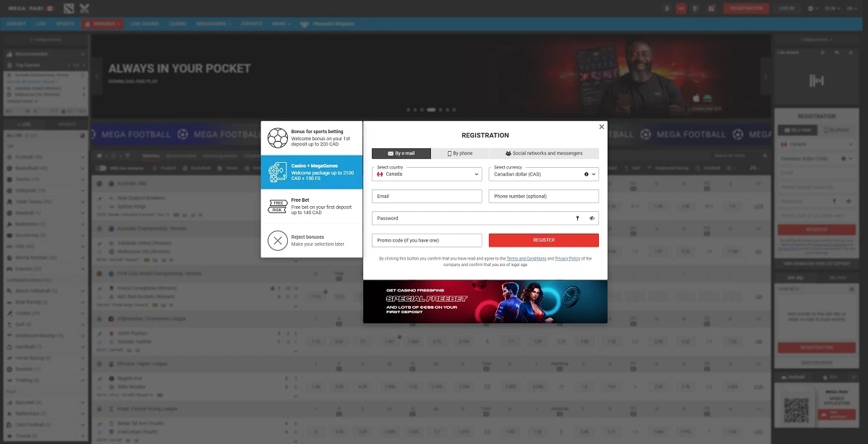This screenshot has width=868, height=444.
Task: Expand the Football row chevron in the sidebar
Action: coord(82,156)
